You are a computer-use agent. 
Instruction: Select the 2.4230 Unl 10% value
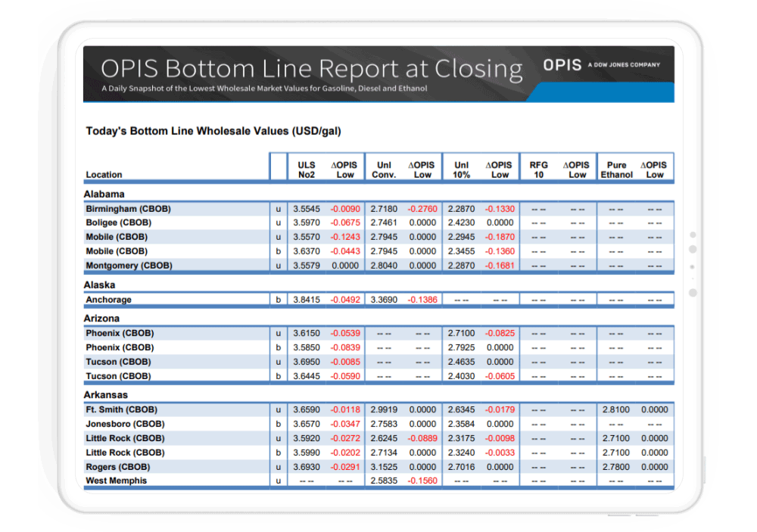click(462, 222)
